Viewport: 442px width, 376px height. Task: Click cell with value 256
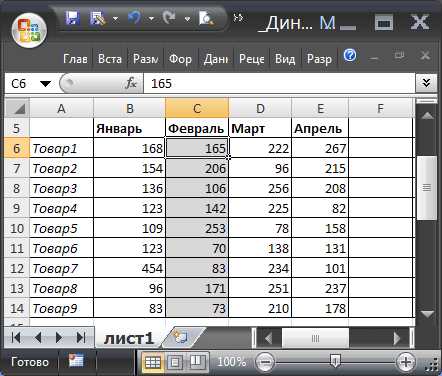pyautogui.click(x=260, y=188)
